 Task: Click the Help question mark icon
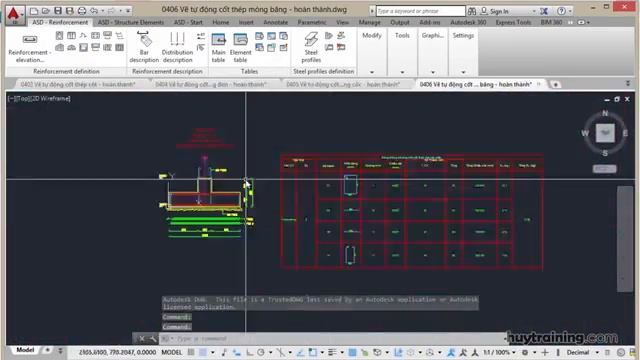561,11
